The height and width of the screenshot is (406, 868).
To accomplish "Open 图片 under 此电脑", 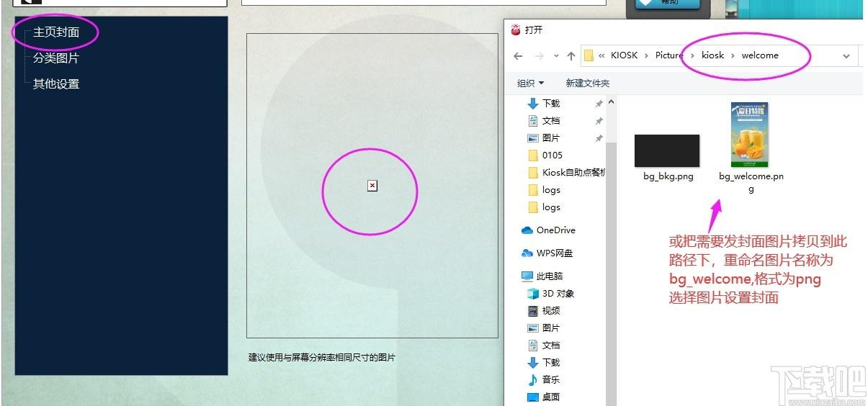I will (x=551, y=328).
